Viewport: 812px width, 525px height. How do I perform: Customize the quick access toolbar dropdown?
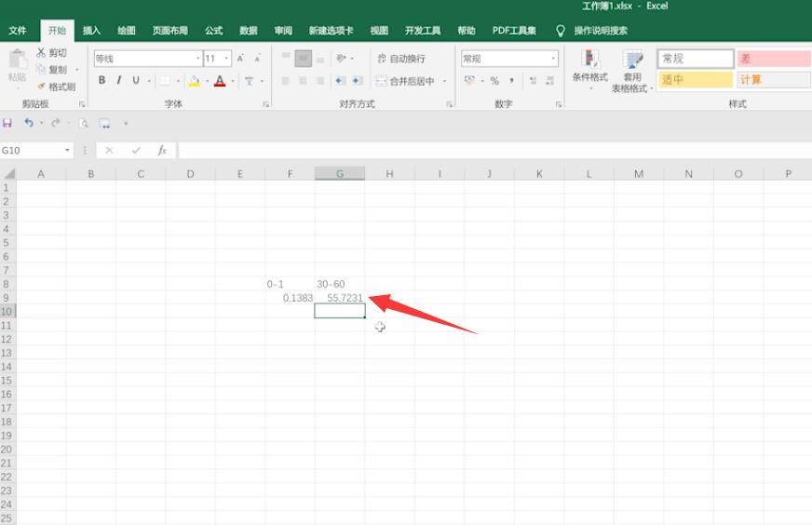(126, 123)
